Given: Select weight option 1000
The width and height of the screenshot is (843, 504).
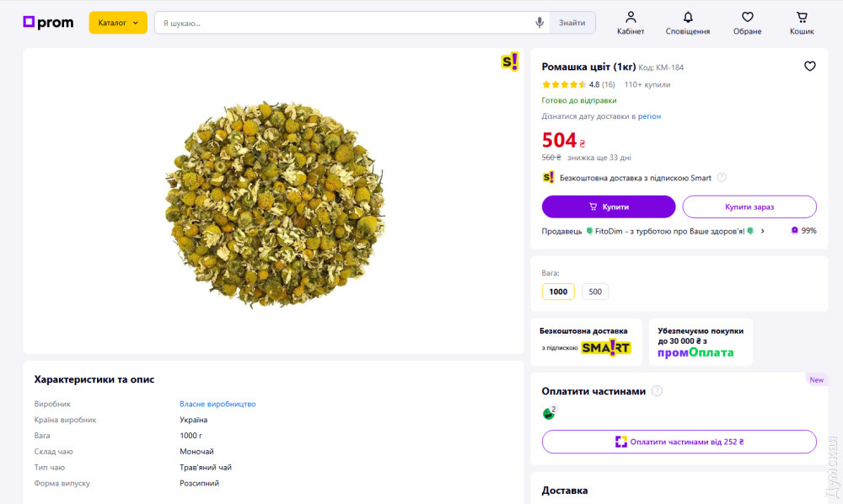Looking at the screenshot, I should point(558,292).
